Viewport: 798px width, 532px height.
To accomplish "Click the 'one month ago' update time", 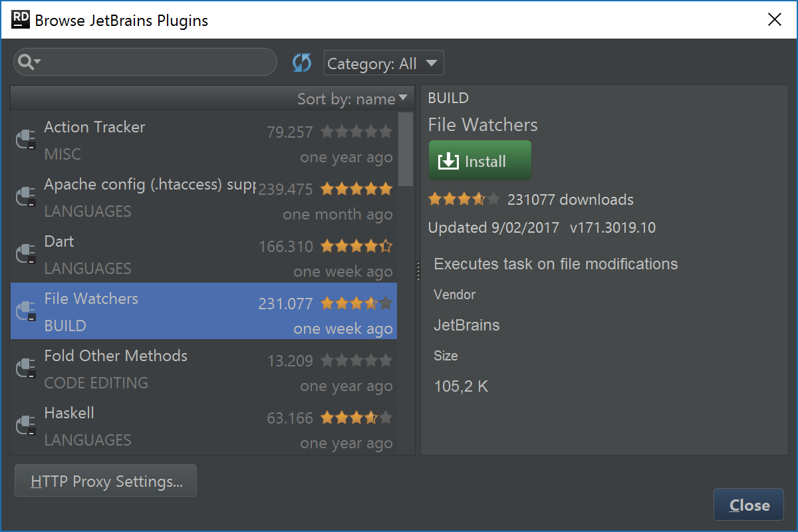I will pyautogui.click(x=338, y=215).
